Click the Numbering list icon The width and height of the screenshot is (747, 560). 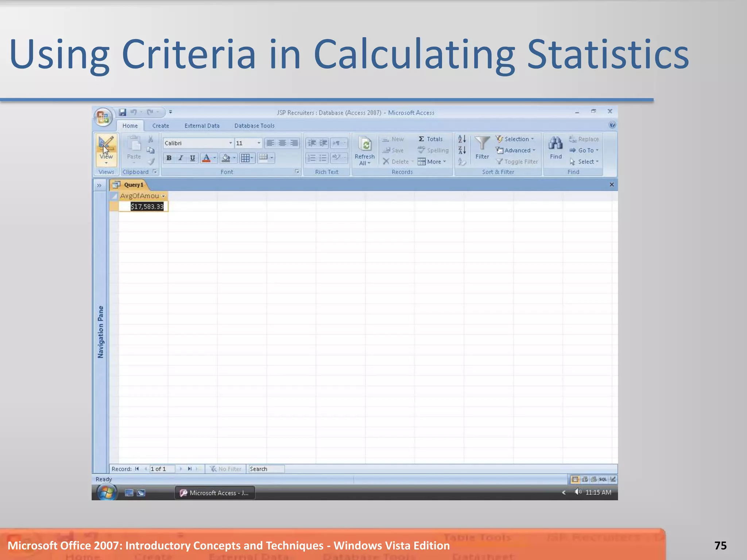point(311,158)
